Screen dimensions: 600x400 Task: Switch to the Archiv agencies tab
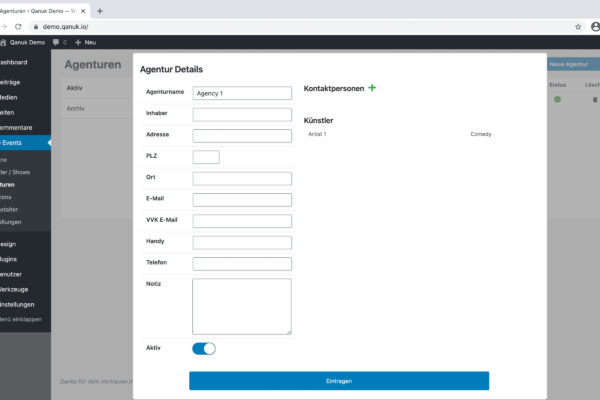pos(76,108)
